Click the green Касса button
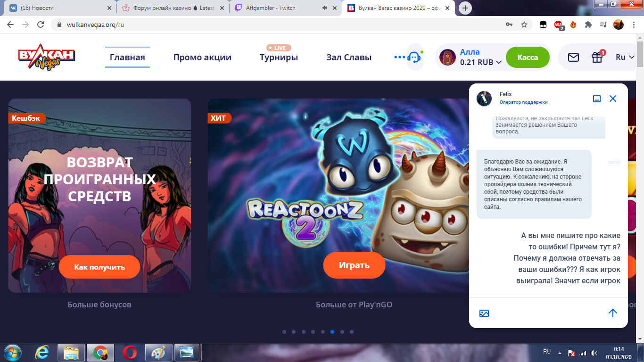 528,57
